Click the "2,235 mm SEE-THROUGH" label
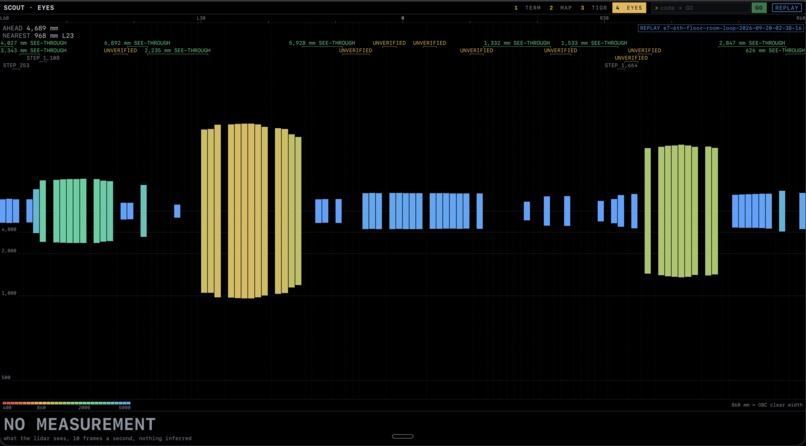Screen dimensions: 806x446 click(177, 50)
